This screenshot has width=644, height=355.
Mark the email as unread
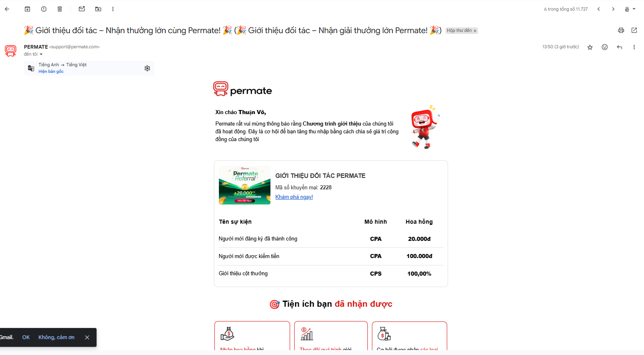pos(82,9)
